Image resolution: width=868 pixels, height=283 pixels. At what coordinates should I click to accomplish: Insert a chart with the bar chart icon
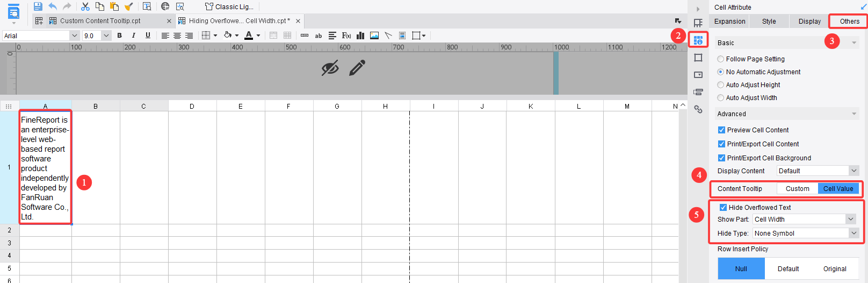360,36
